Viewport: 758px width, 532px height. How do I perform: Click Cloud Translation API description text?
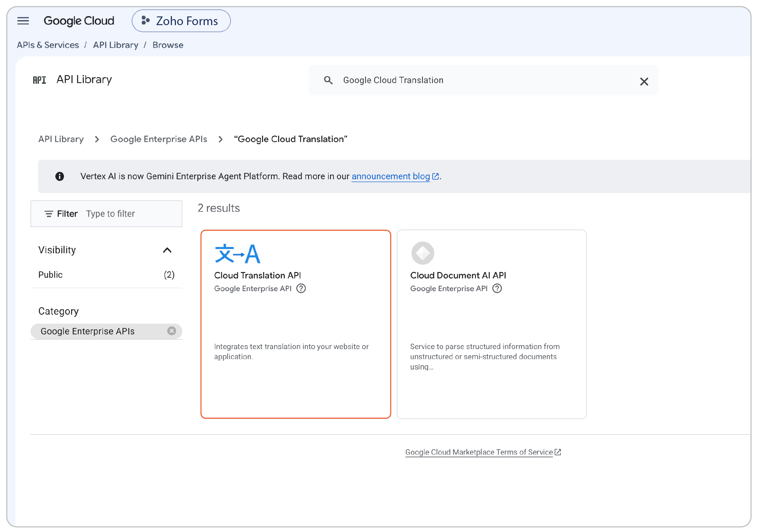(291, 351)
